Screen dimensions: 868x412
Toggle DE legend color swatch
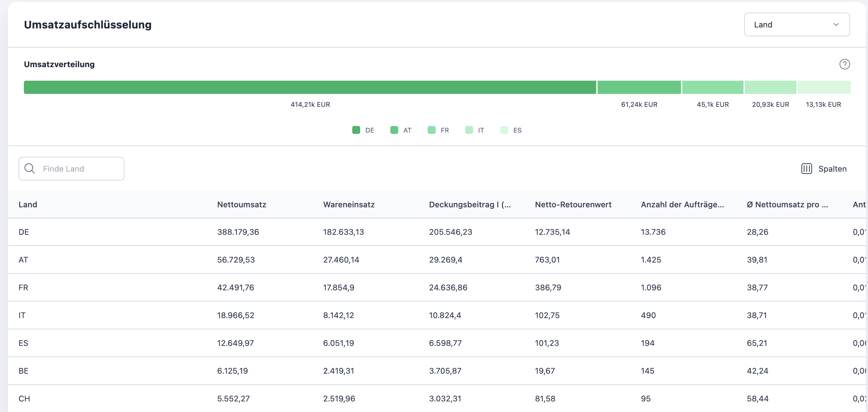point(356,130)
